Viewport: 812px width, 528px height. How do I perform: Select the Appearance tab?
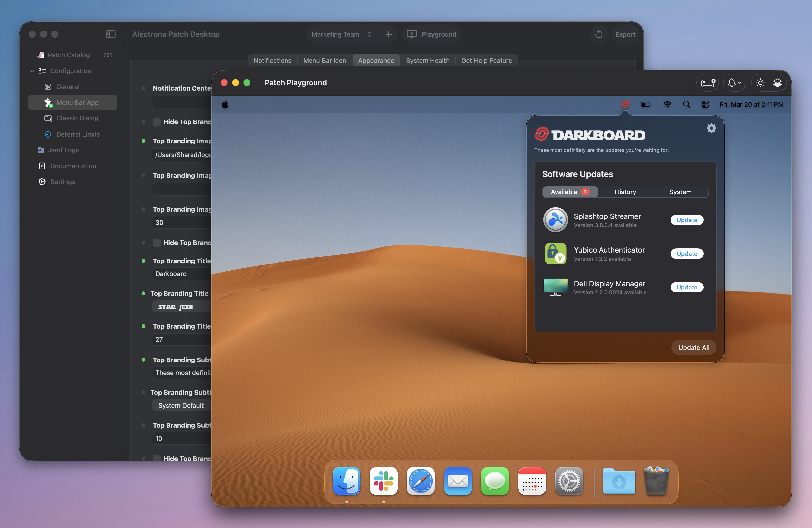coord(376,60)
